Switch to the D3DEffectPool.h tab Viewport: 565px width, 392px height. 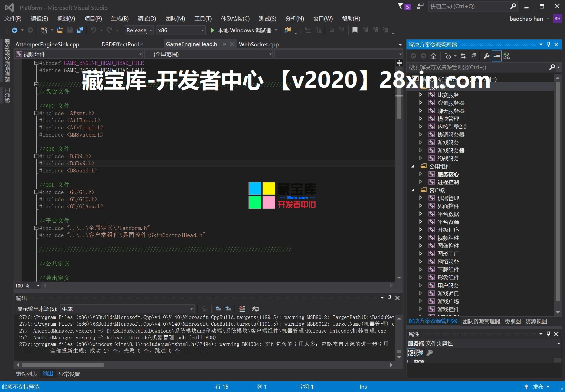(123, 44)
